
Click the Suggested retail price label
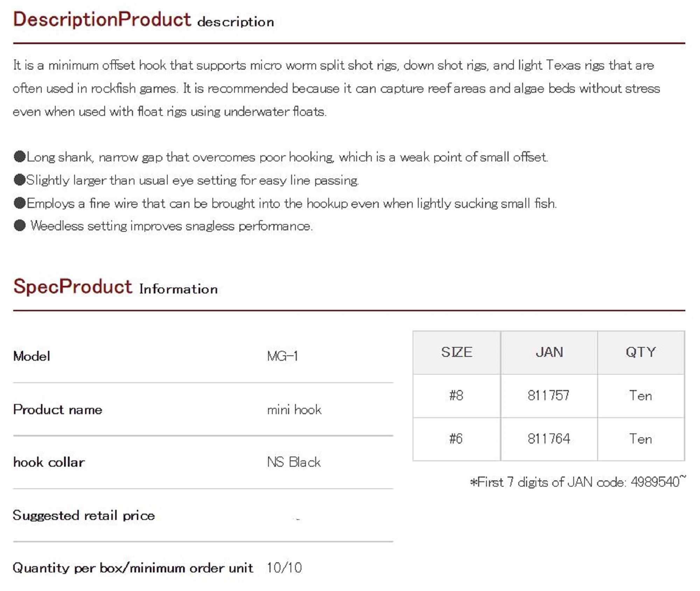click(84, 516)
